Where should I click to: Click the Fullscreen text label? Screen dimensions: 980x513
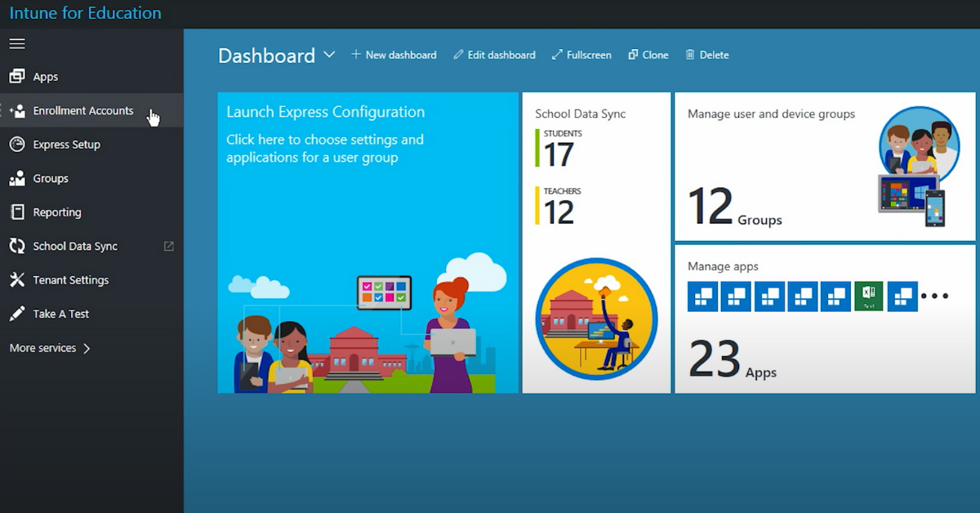tap(589, 55)
